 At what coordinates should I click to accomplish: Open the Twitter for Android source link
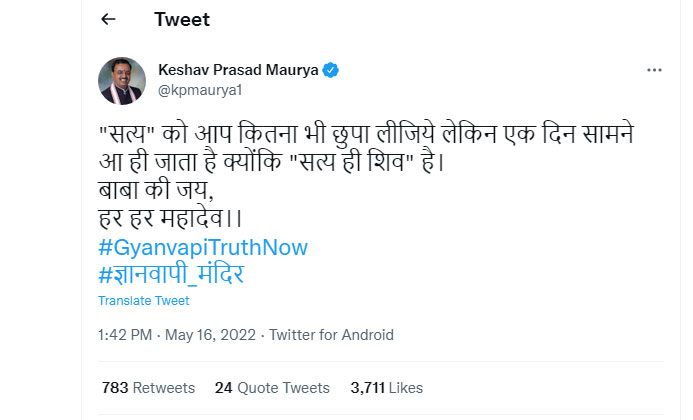(x=331, y=335)
